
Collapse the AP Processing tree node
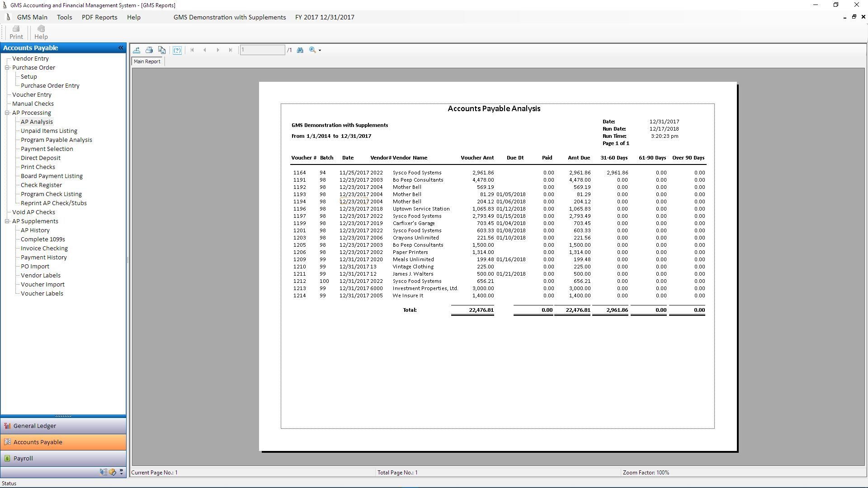[x=7, y=113]
